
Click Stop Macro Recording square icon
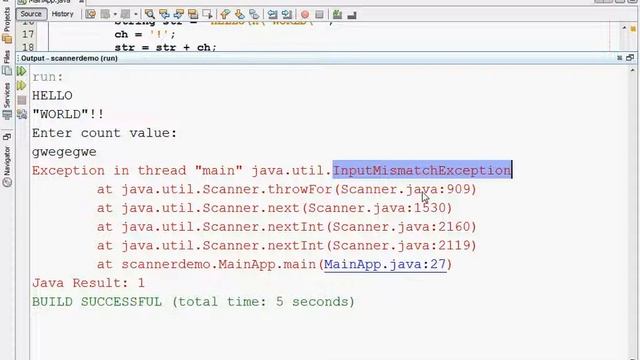[319, 15]
